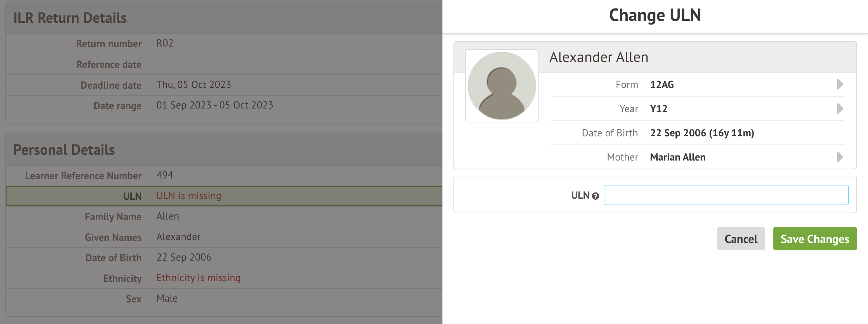Expand the Year Y12 row arrow

click(840, 109)
